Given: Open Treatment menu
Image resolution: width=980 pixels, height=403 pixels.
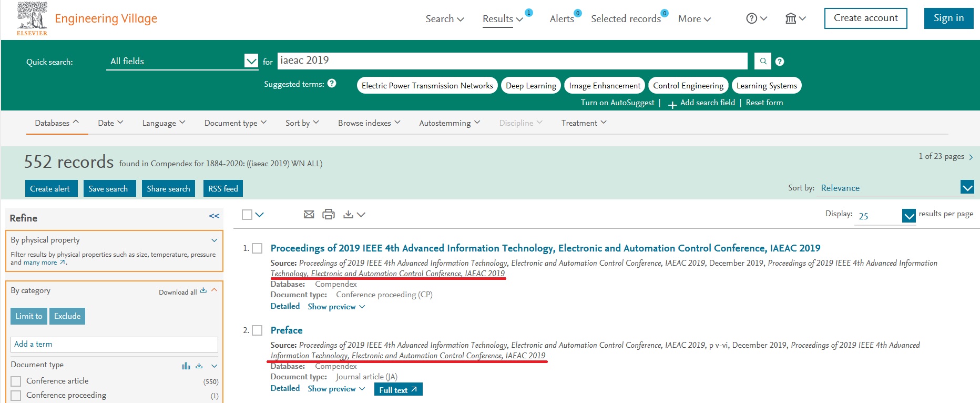Looking at the screenshot, I should coord(584,123).
